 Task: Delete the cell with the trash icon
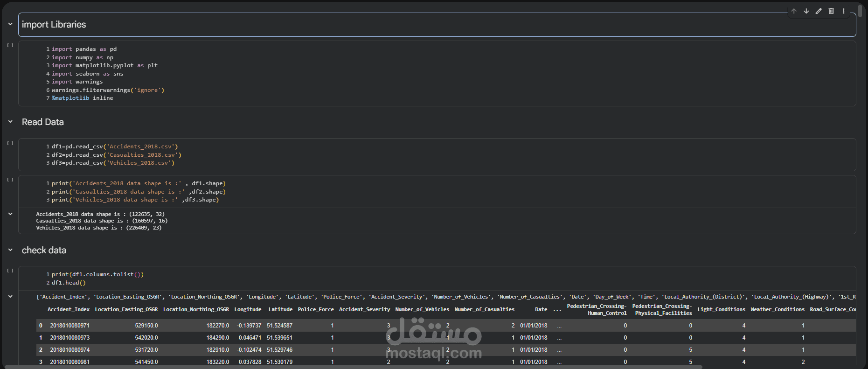(x=831, y=11)
